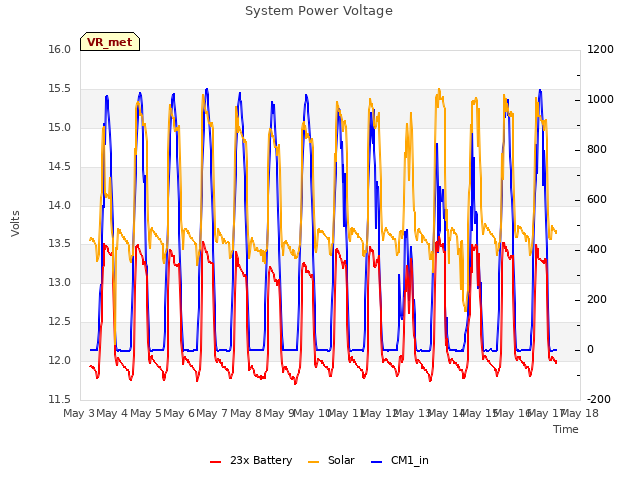Viewport: 640px width, 480px height.
Task: Click the System Power Voltage chart title
Action: (319, 11)
